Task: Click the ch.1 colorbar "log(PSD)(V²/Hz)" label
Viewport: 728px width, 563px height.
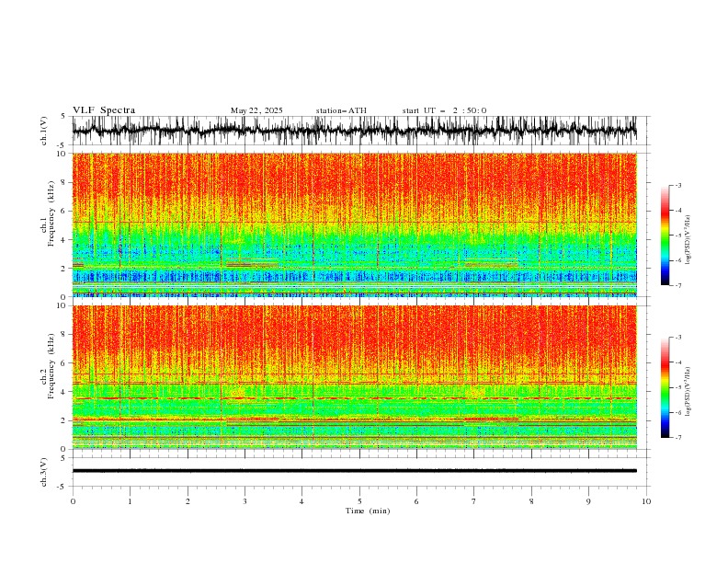Action: tap(688, 240)
